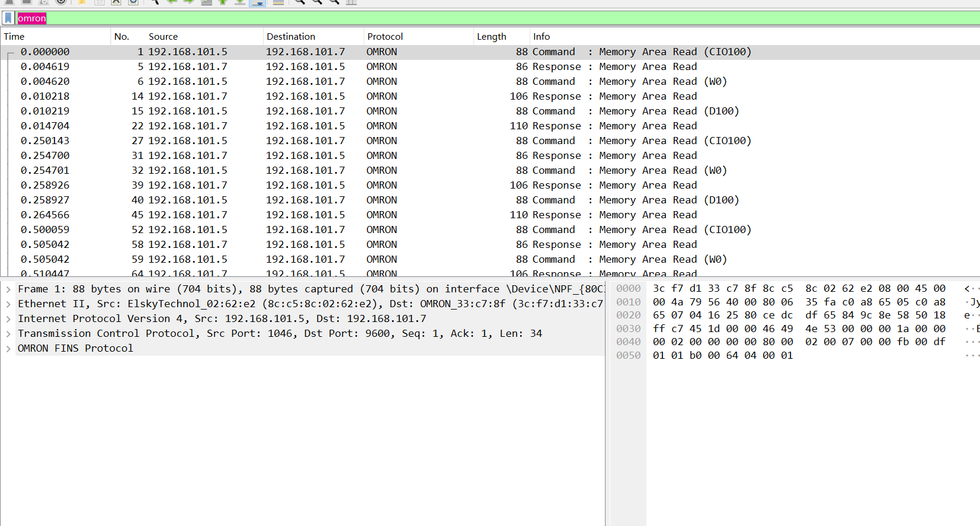Click hex offset label 0010

tap(628, 302)
